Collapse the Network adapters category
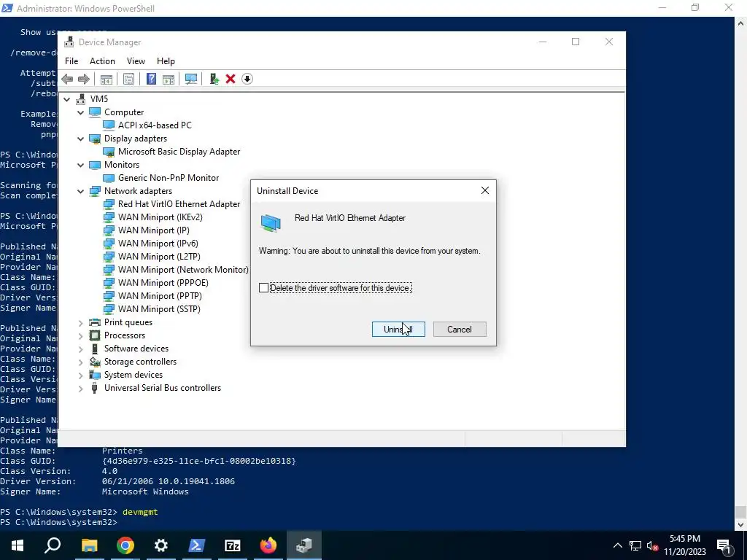 pos(80,191)
